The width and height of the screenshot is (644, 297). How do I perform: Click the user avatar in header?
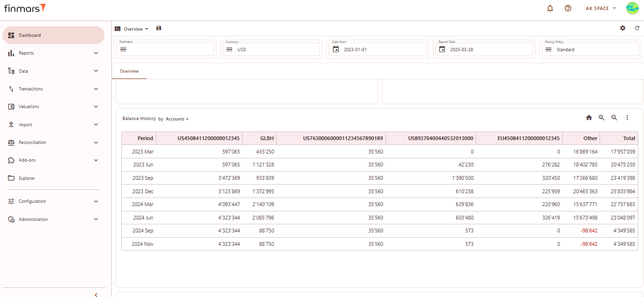632,8
